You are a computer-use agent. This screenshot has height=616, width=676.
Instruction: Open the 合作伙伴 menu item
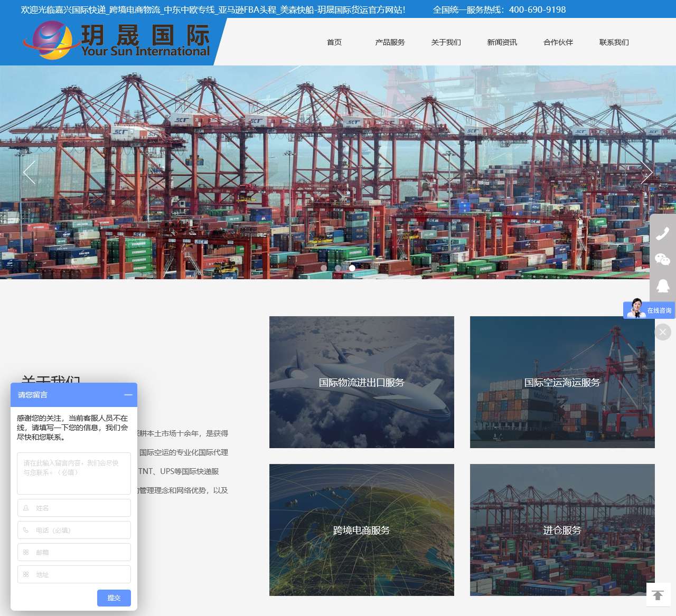[x=558, y=42]
